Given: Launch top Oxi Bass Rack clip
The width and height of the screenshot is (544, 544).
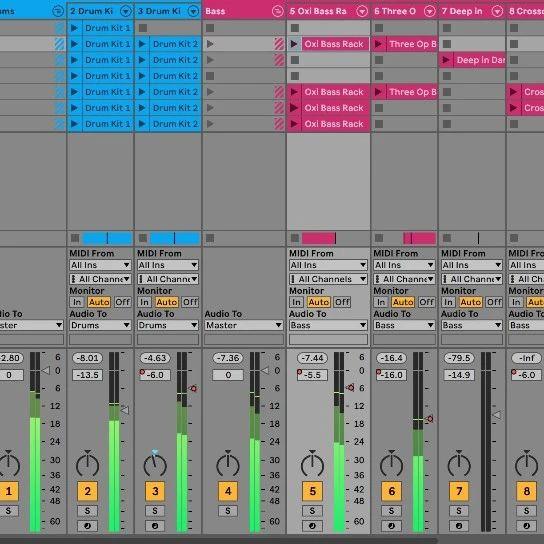Looking at the screenshot, I should [294, 44].
